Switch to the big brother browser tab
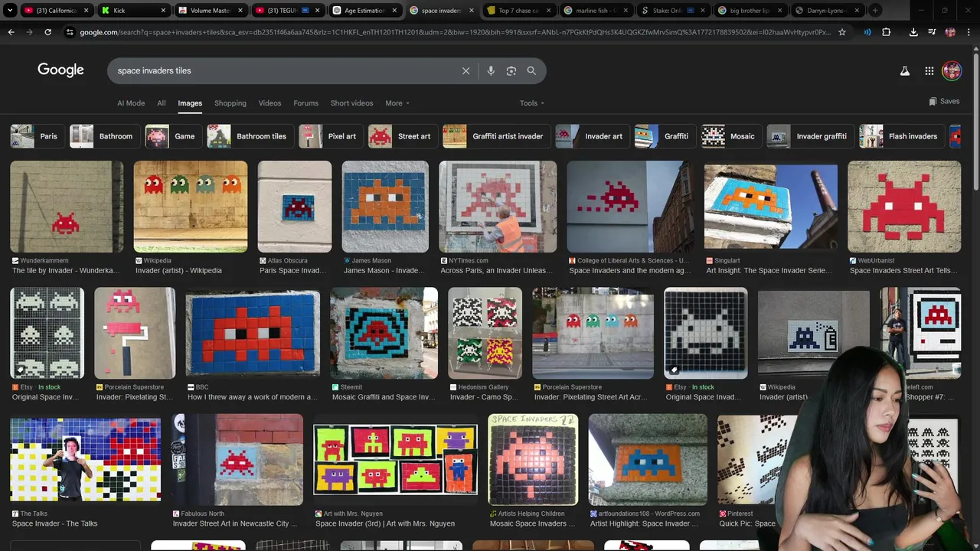The image size is (980, 551). tap(750, 11)
